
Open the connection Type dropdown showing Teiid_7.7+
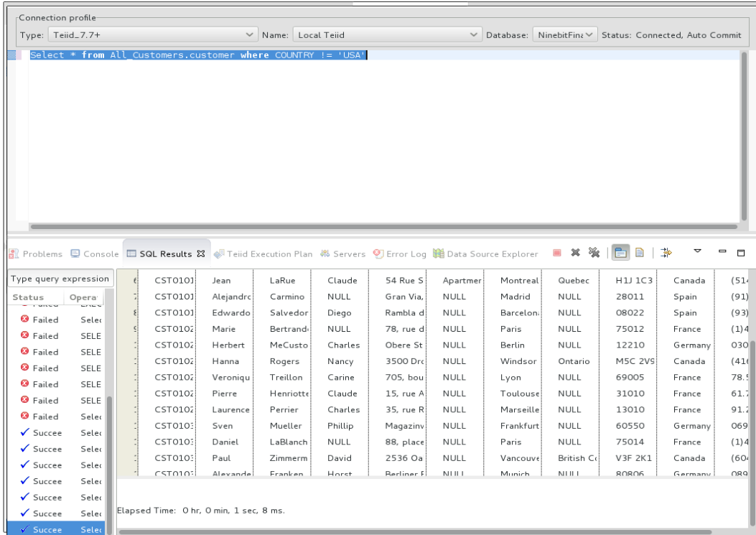click(x=248, y=34)
